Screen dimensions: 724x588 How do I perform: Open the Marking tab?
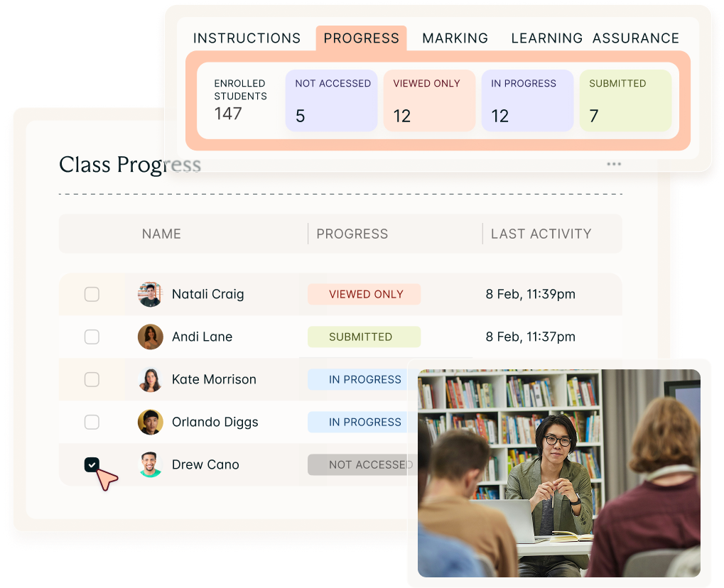[x=455, y=38]
